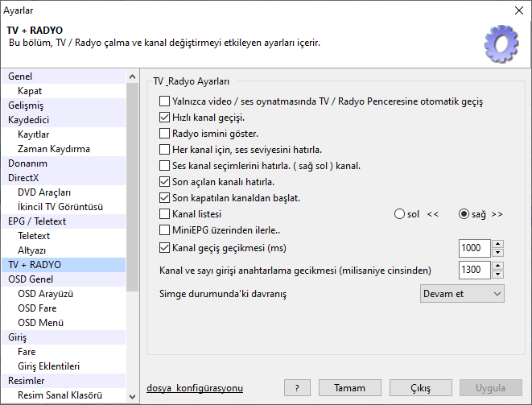The width and height of the screenshot is (532, 405).
Task: Decrease the anahtarlama gecikmesi spinner value
Action: [x=497, y=275]
